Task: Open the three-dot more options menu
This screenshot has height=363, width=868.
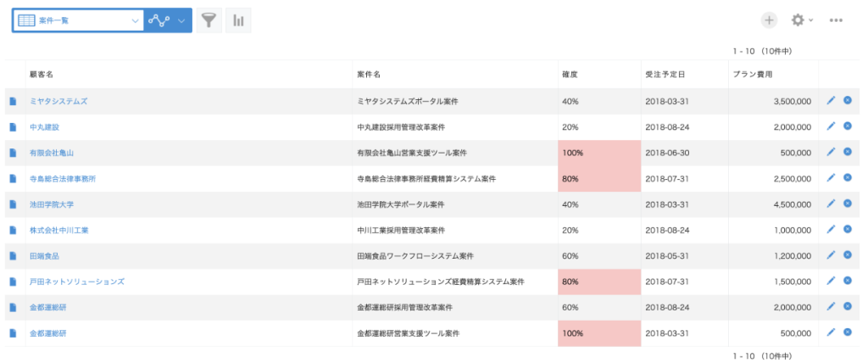Action: tap(836, 20)
